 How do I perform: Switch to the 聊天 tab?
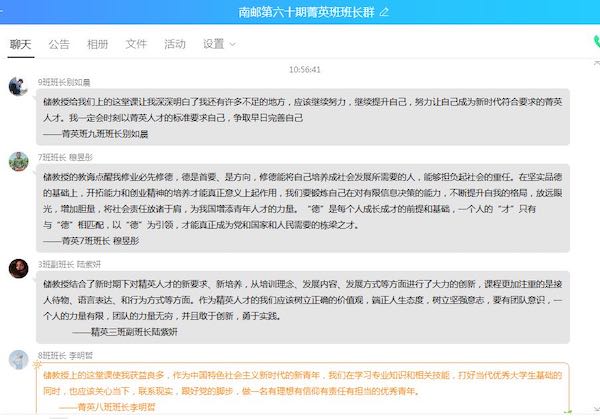click(21, 44)
